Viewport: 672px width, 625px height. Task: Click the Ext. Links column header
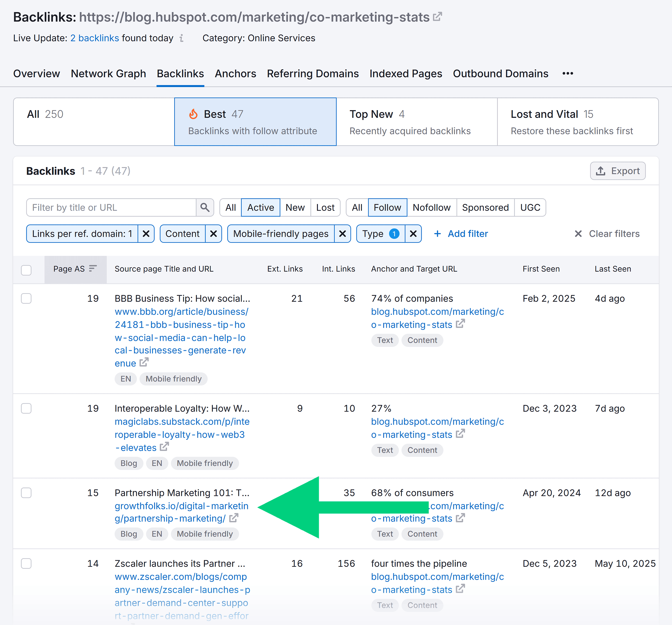point(285,269)
